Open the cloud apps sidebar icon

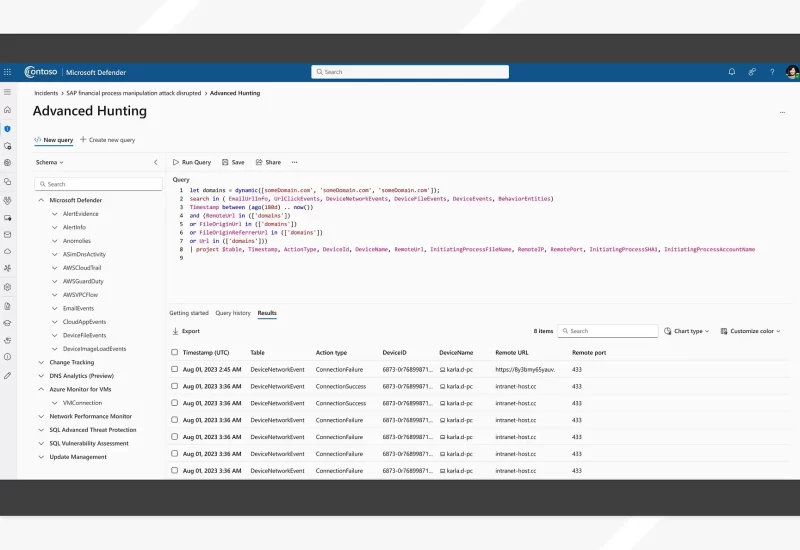7,252
